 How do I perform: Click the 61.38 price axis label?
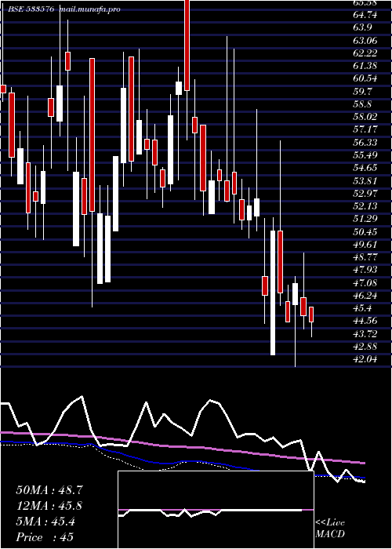[365, 65]
